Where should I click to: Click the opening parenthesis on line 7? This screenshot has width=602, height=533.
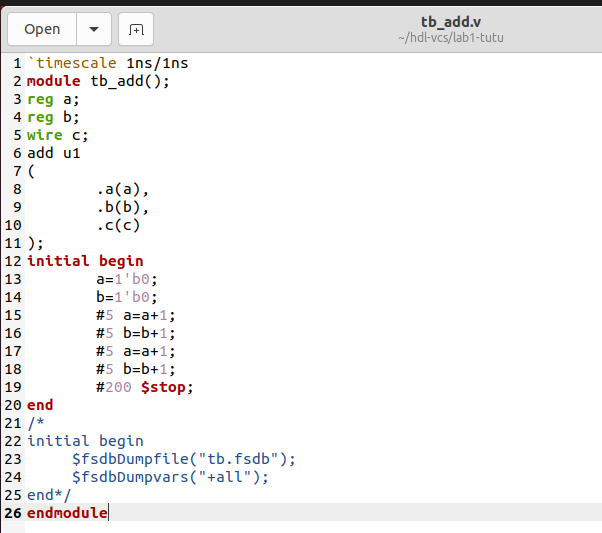click(x=31, y=171)
